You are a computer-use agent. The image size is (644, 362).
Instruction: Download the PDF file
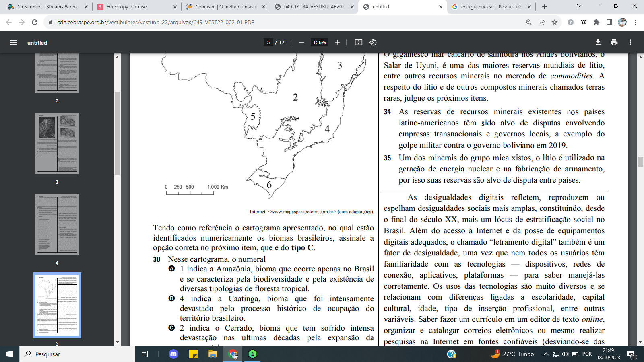click(598, 42)
